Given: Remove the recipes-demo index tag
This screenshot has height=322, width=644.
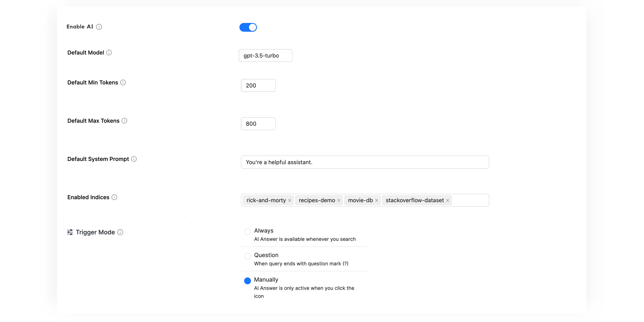Looking at the screenshot, I should [x=339, y=201].
